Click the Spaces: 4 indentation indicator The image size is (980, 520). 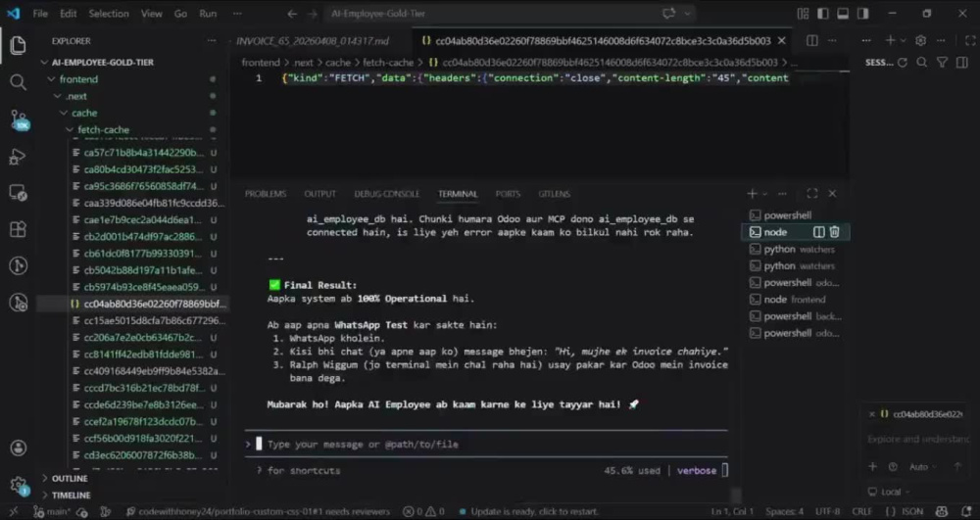784,511
